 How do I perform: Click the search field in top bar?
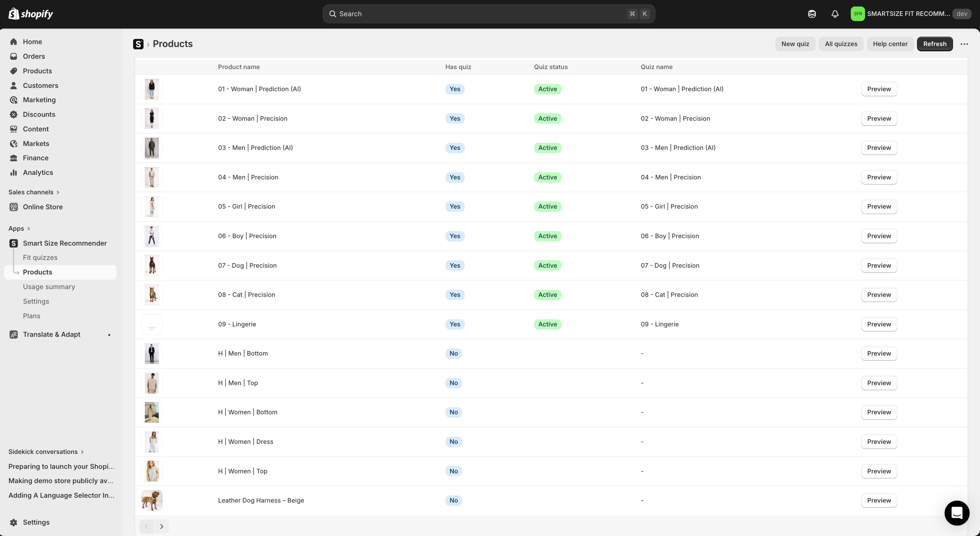pos(488,14)
